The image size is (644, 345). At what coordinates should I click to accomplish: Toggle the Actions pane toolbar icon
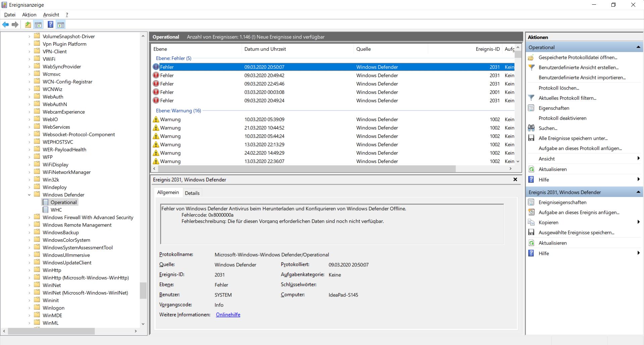61,24
